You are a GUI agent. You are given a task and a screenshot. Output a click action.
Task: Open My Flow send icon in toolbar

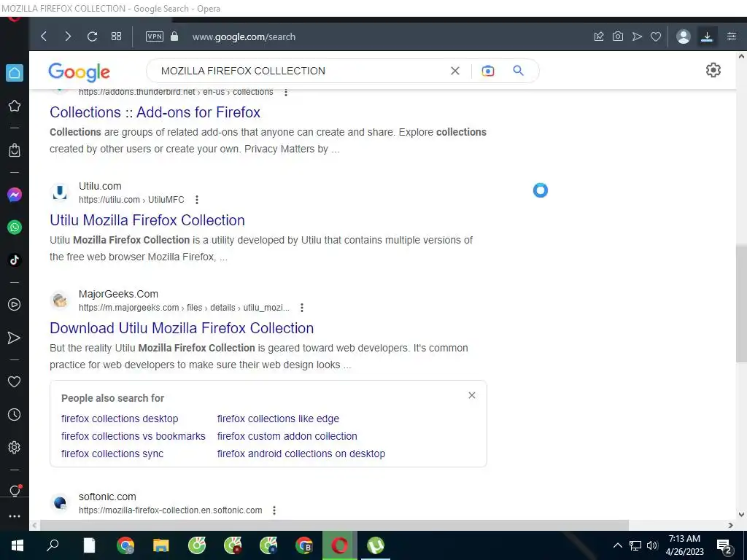(x=637, y=36)
